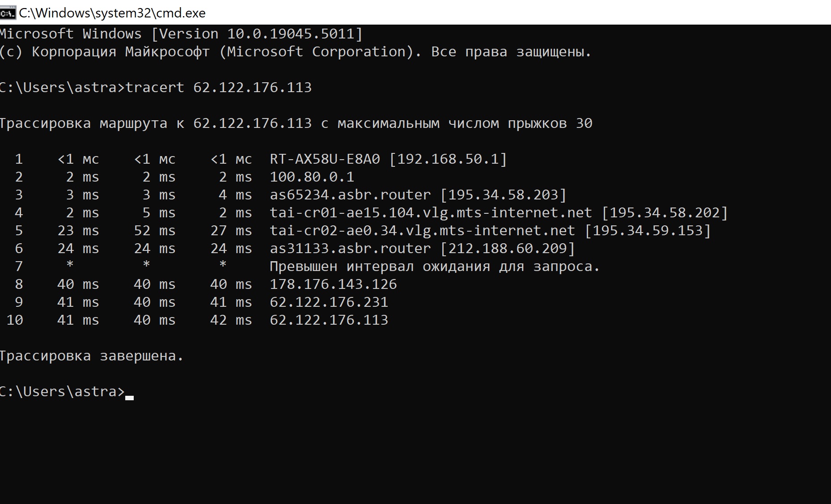Click the 52 ms value on hop 5
Image resolution: width=831 pixels, height=504 pixels.
pyautogui.click(x=155, y=231)
